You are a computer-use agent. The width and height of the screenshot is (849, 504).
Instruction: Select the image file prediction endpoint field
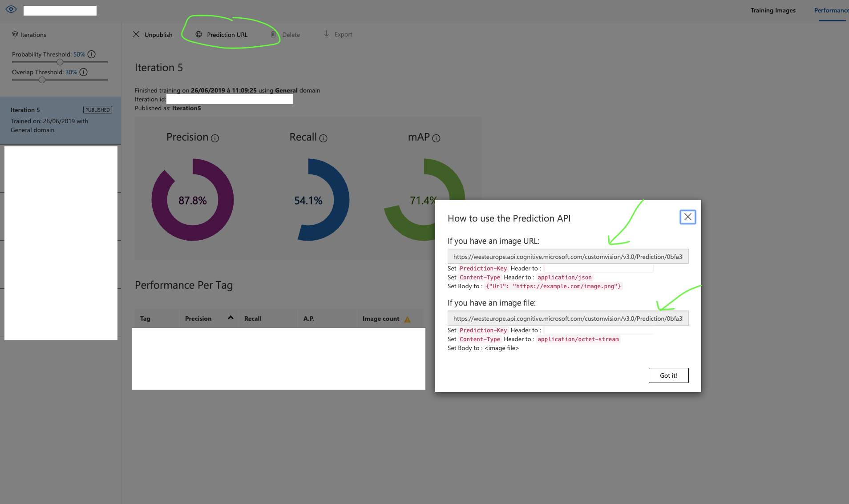coord(568,319)
